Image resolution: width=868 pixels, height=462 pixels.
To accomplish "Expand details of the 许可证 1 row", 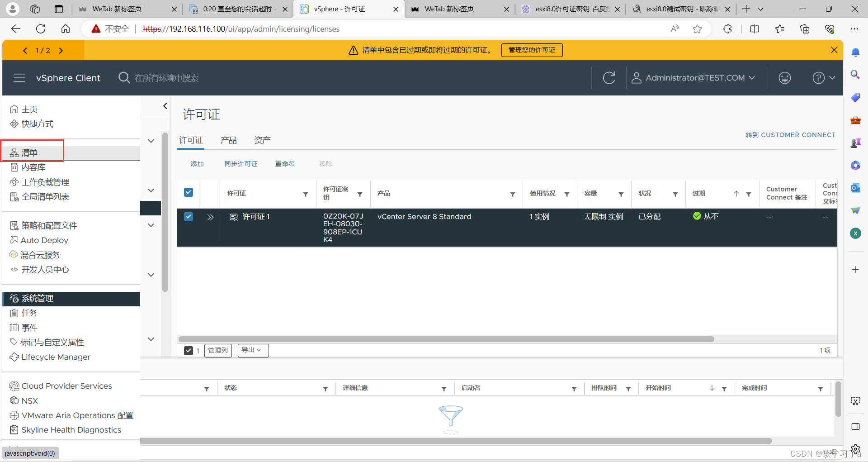I will (x=210, y=217).
